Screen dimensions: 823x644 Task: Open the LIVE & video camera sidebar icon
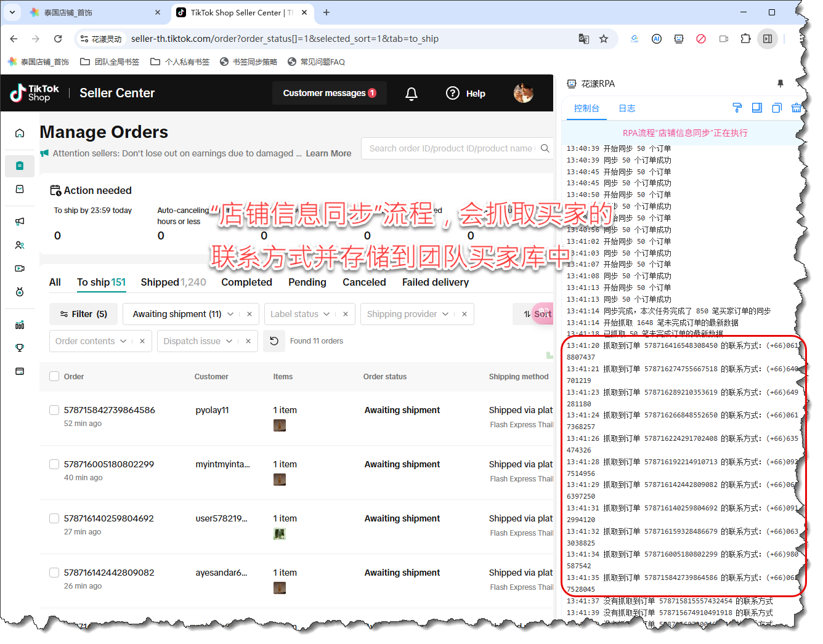(x=20, y=268)
